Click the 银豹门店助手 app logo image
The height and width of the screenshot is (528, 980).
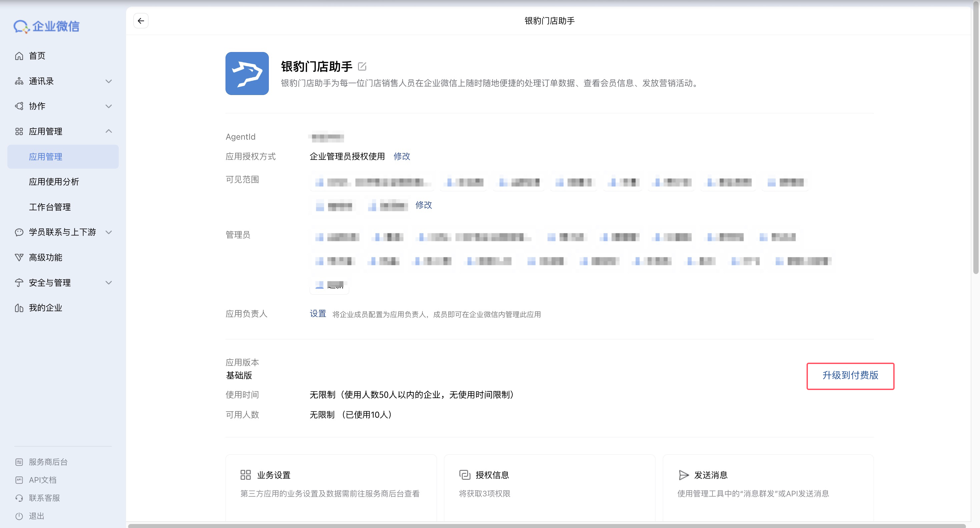247,73
